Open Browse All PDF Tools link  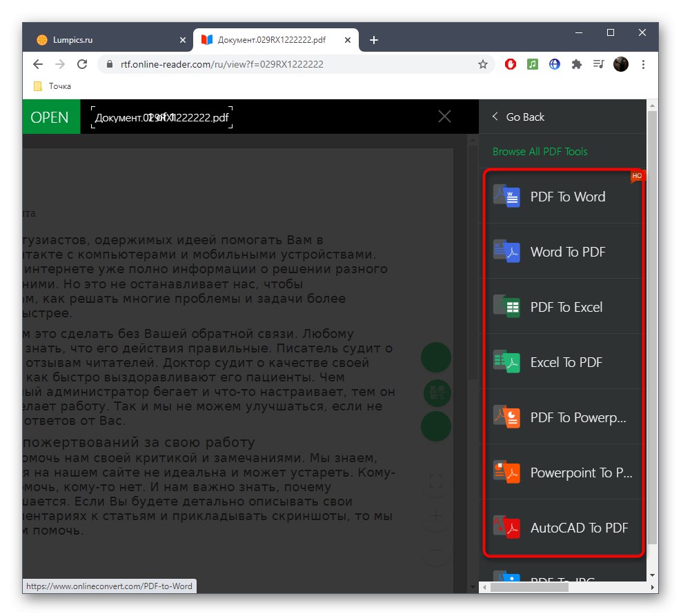[539, 151]
